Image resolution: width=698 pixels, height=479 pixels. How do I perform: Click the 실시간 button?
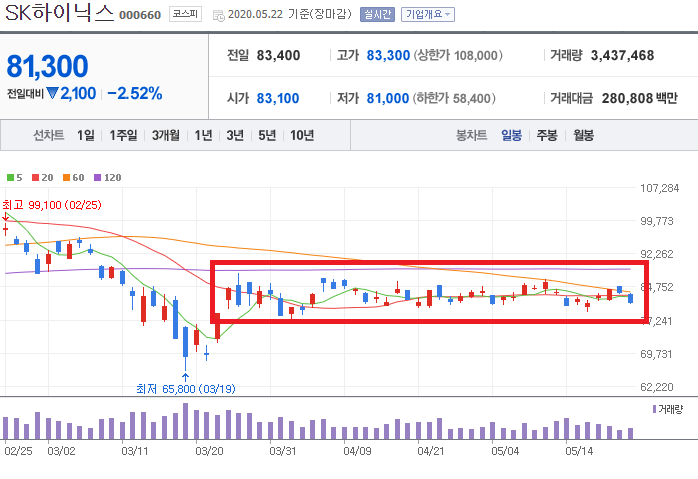(x=377, y=14)
